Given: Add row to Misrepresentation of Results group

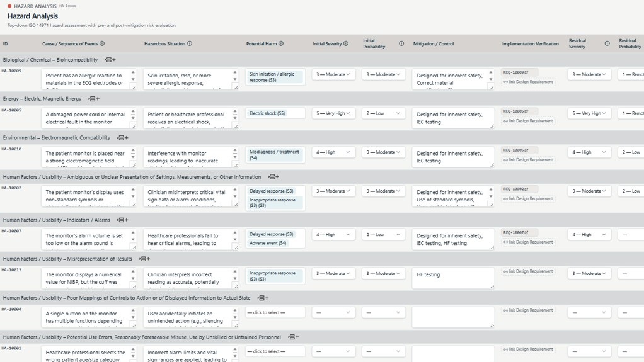Looking at the screenshot, I should 144,259.
